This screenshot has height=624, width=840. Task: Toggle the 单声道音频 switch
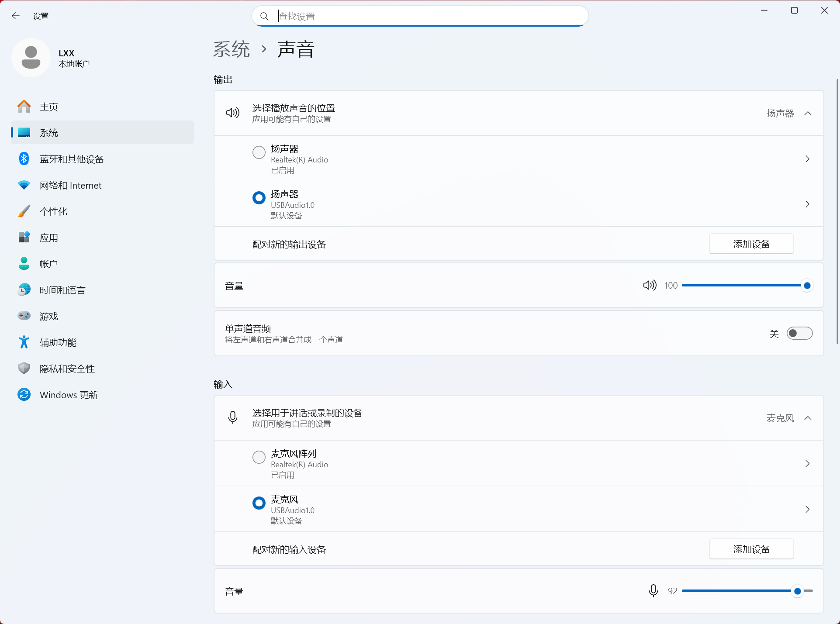(799, 334)
